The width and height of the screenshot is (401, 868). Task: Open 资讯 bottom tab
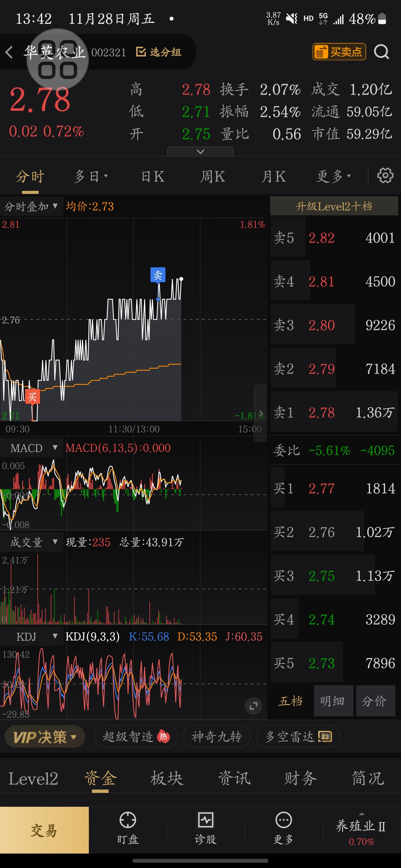pyautogui.click(x=234, y=779)
